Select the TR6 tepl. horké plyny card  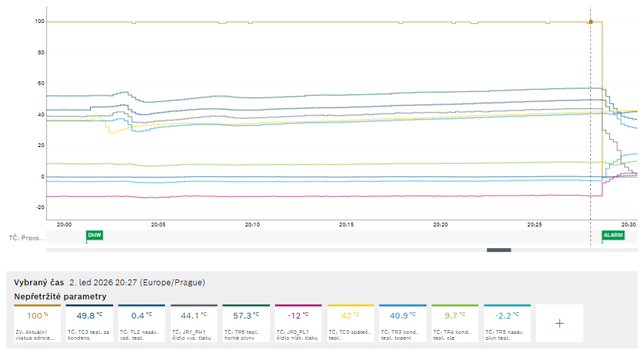point(246,323)
